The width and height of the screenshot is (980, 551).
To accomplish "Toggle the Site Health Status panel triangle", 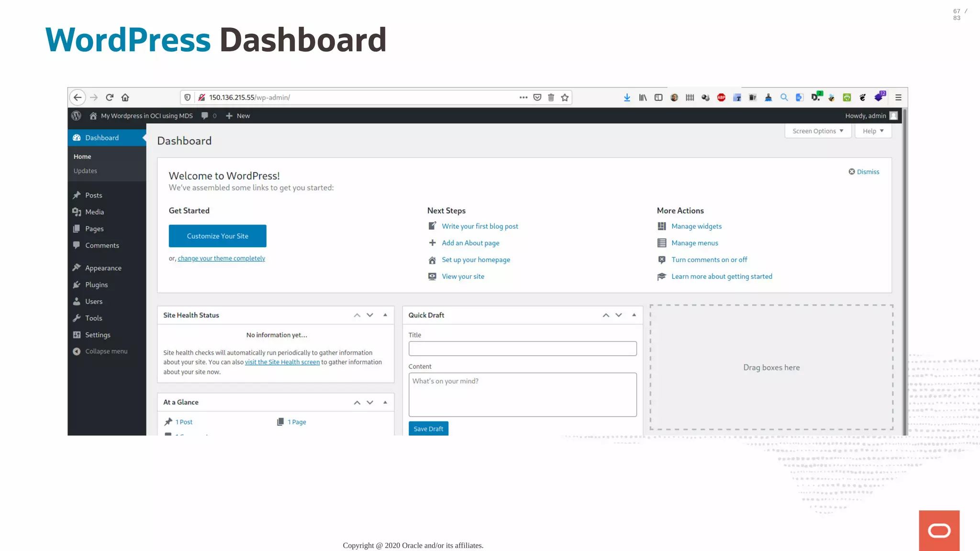I will [385, 315].
